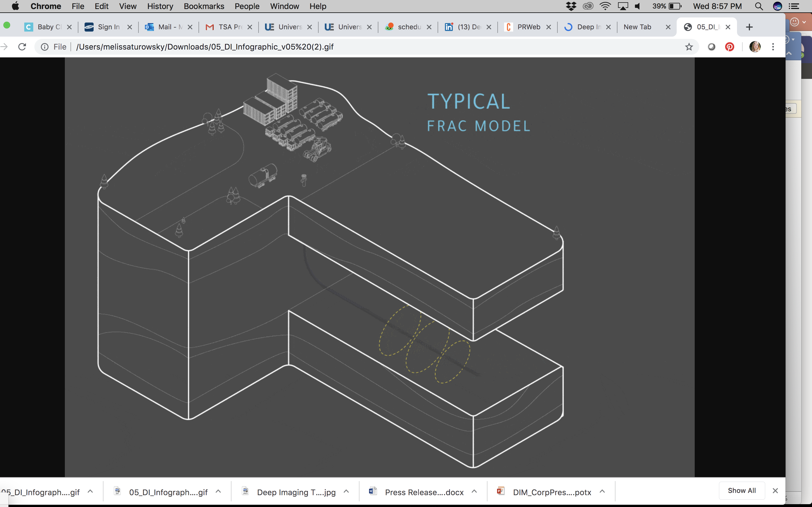Open Spotlight search in menu bar

(x=759, y=6)
